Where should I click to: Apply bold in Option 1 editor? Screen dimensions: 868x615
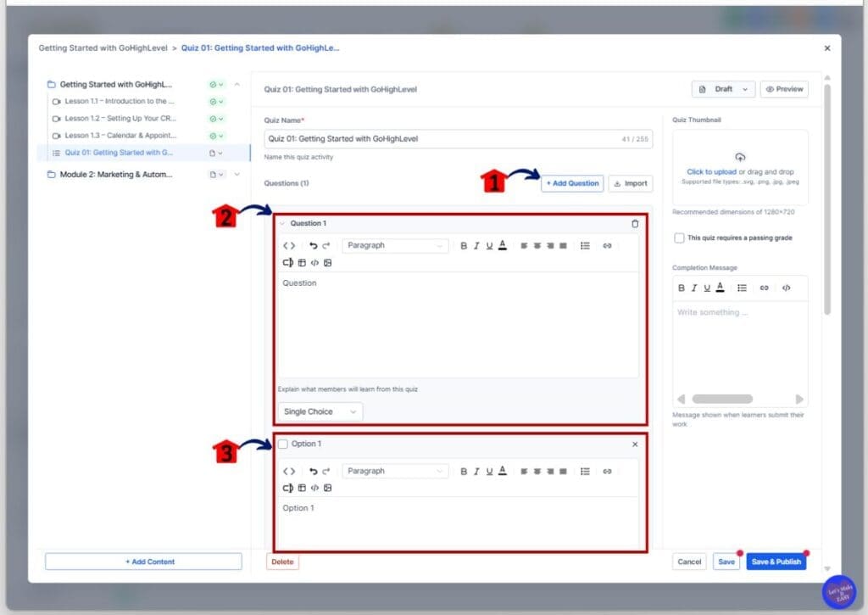click(464, 472)
